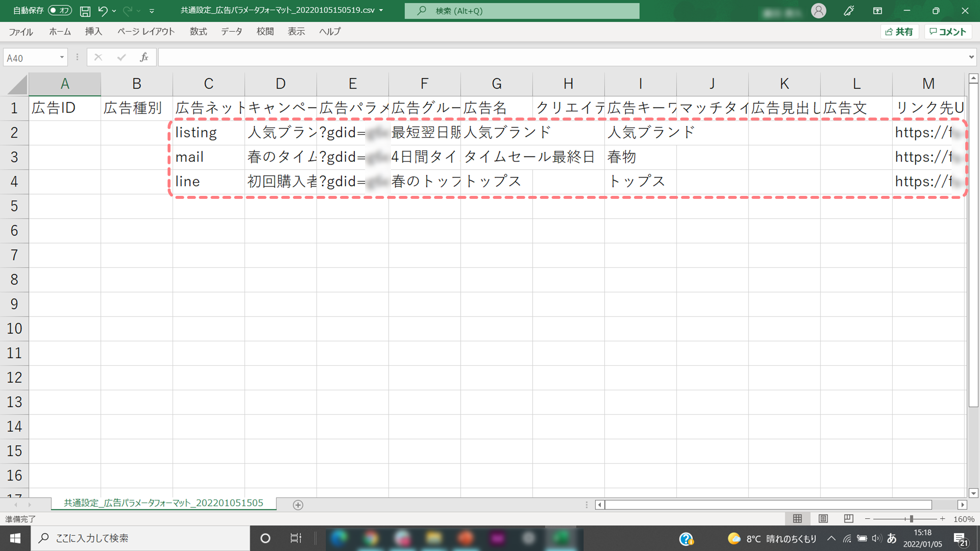Select cell containing 広告種別
Screen dimensions: 980x551
click(137, 108)
